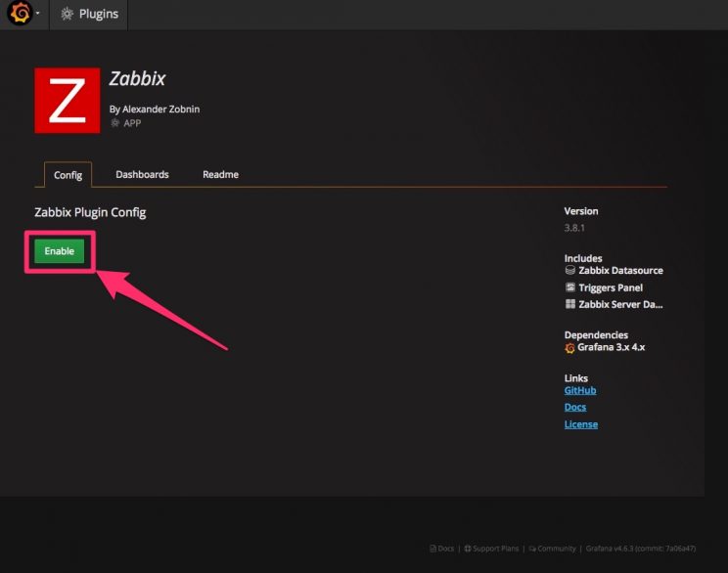Click the Grafana logo icon
The image size is (728, 573).
coord(19,14)
